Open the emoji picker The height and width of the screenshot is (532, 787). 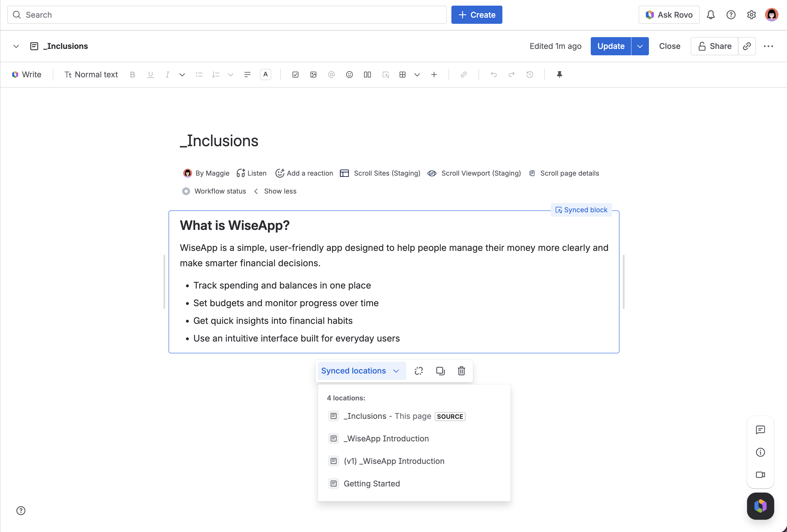click(349, 75)
